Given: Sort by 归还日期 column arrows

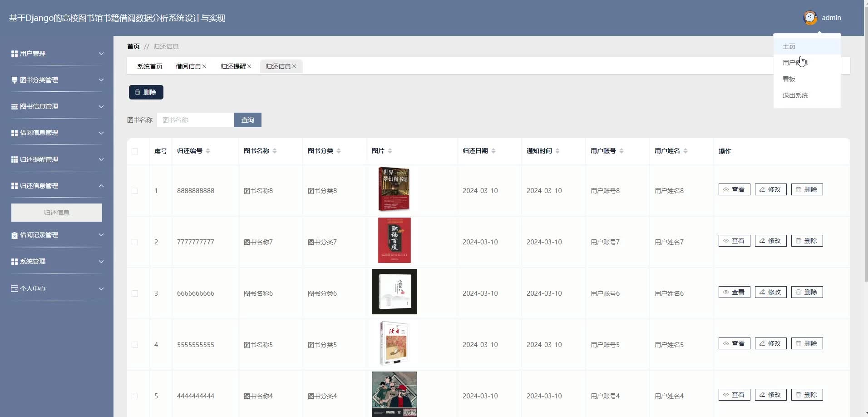Looking at the screenshot, I should coord(493,151).
